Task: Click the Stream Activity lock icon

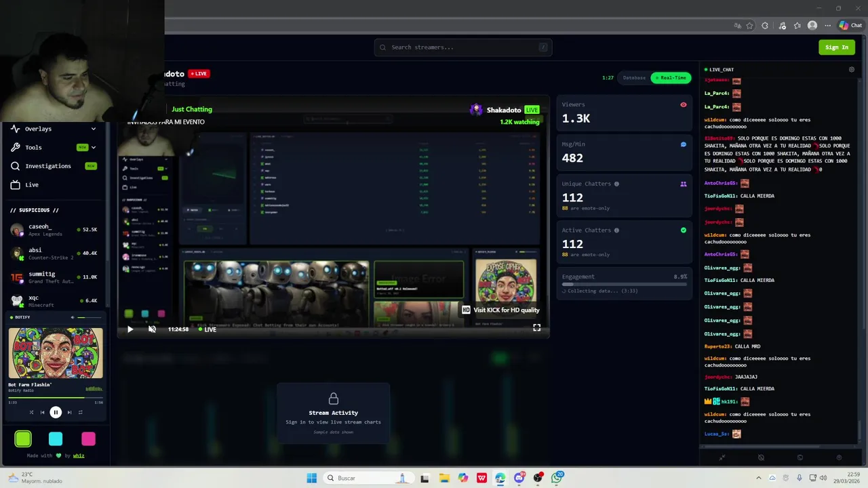Action: tap(333, 399)
